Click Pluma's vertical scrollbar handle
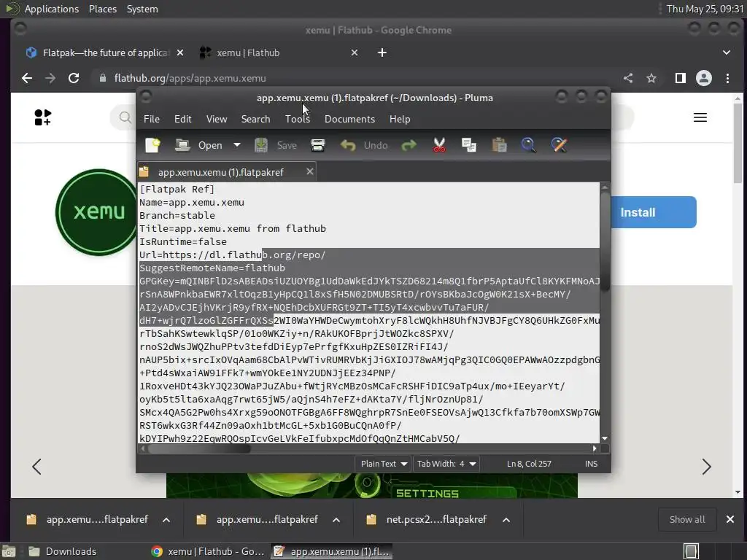747x560 pixels. click(x=605, y=241)
